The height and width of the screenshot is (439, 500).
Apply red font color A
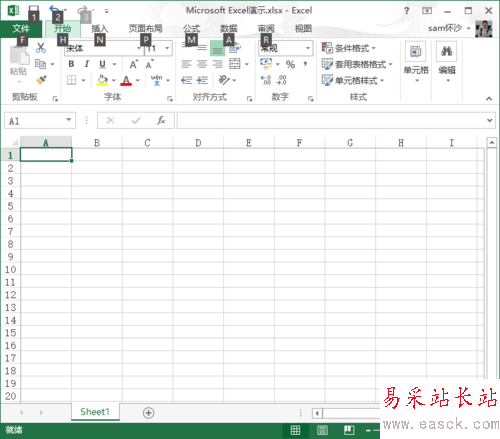126,80
